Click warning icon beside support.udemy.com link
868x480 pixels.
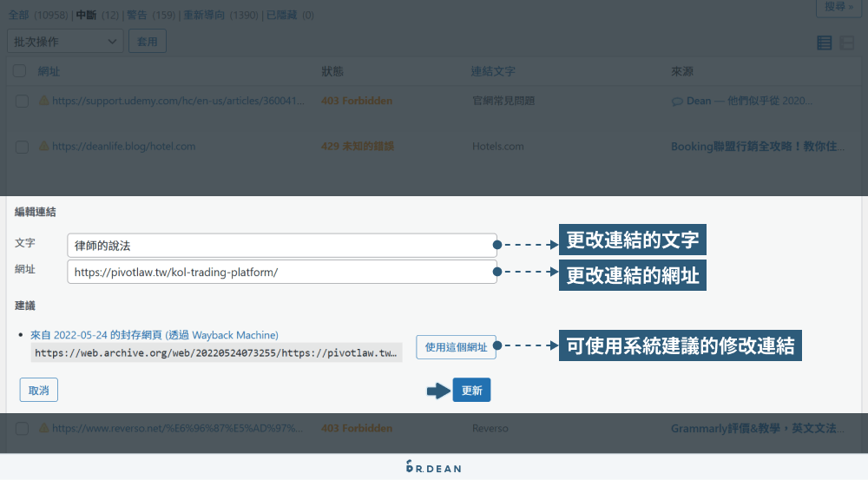[x=43, y=101]
